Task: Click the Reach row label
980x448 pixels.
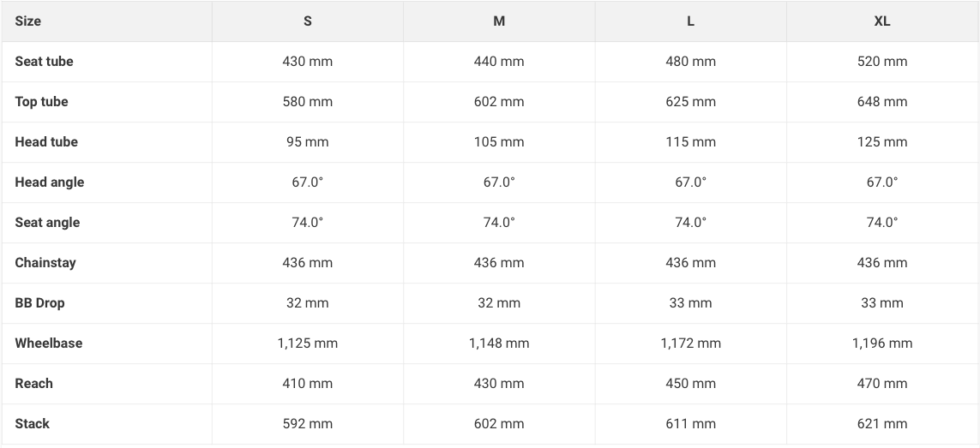Action: 33,384
